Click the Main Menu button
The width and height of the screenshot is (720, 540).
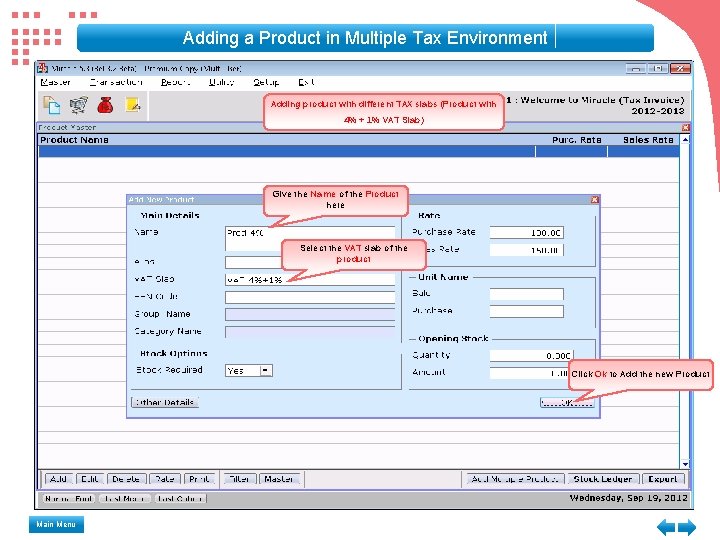coord(56,524)
